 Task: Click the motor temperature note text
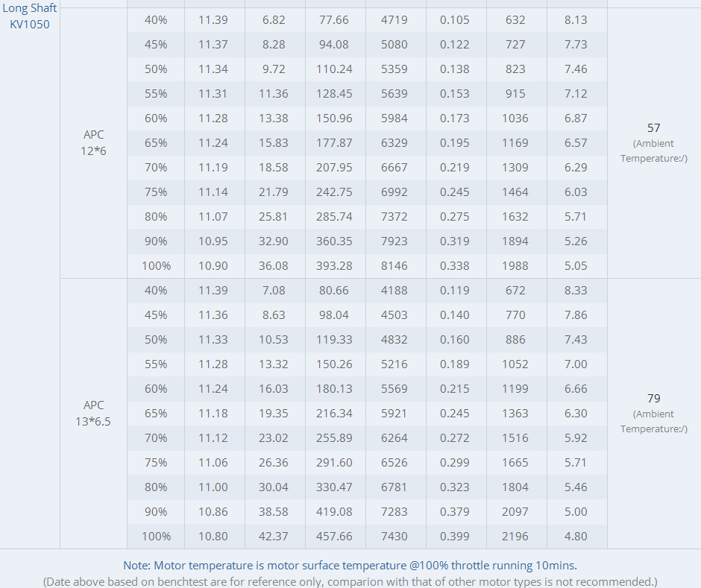pos(350,566)
